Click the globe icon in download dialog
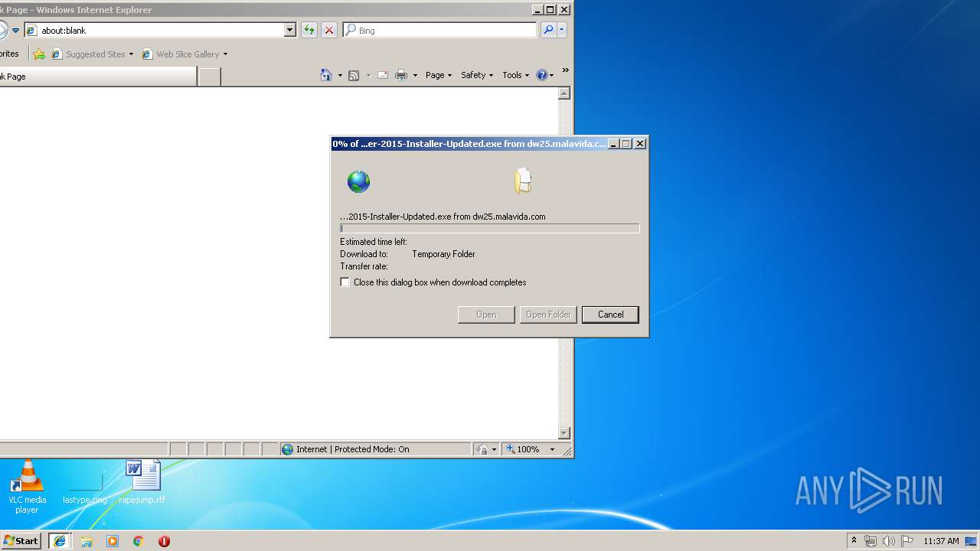 click(x=358, y=181)
